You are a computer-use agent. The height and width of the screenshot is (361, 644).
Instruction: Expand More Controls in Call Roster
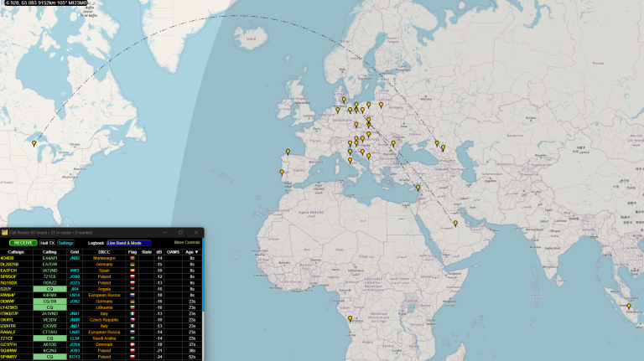[x=186, y=242]
